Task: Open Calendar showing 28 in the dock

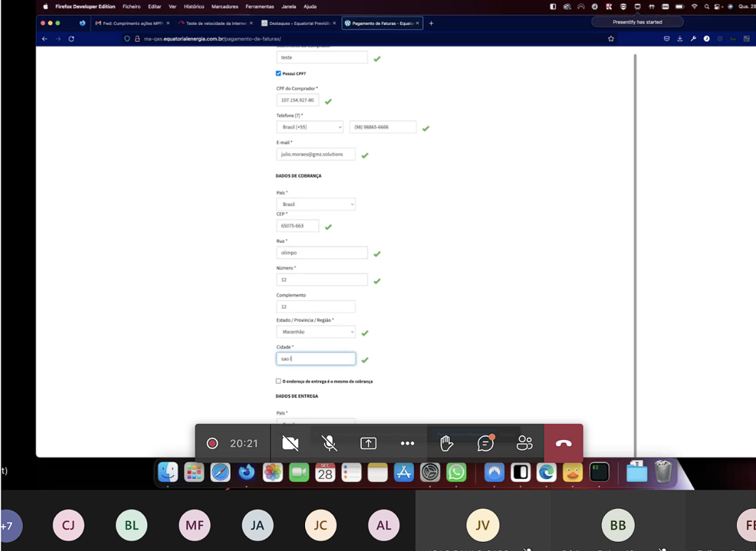Action: [325, 472]
